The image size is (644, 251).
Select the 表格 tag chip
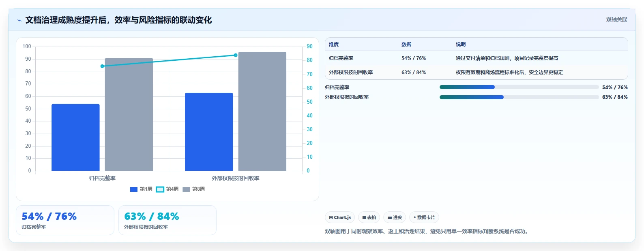click(x=369, y=217)
